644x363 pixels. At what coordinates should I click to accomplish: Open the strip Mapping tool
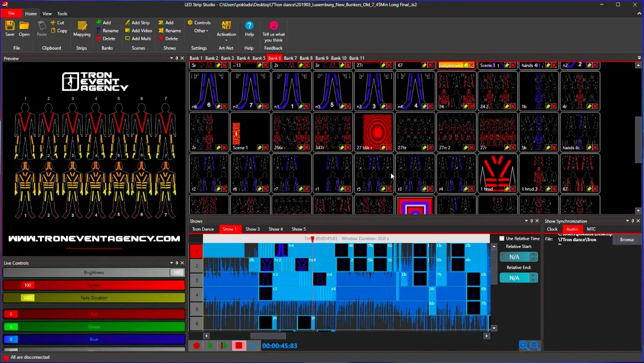point(82,29)
